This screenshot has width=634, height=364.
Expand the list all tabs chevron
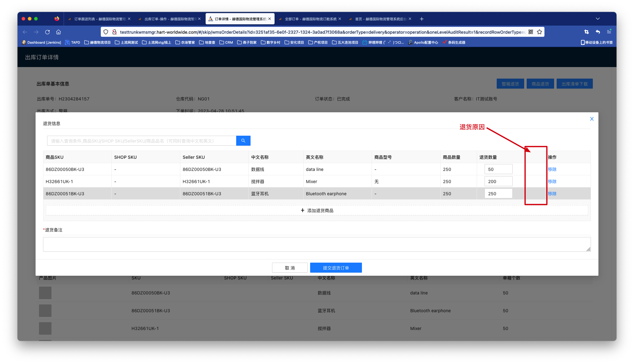(597, 19)
